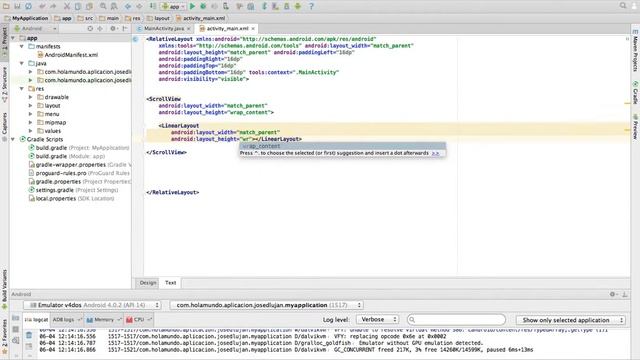640x360 pixels.
Task: Open the Memory monitor tab
Action: 103,320
